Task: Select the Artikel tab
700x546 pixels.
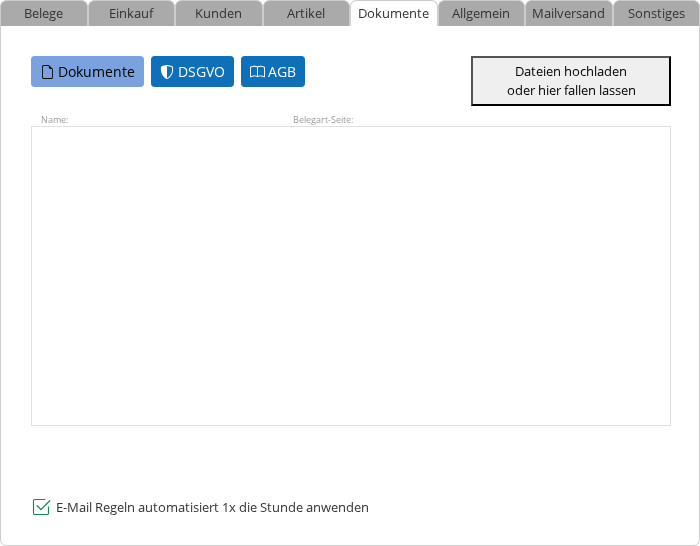Action: pyautogui.click(x=306, y=14)
